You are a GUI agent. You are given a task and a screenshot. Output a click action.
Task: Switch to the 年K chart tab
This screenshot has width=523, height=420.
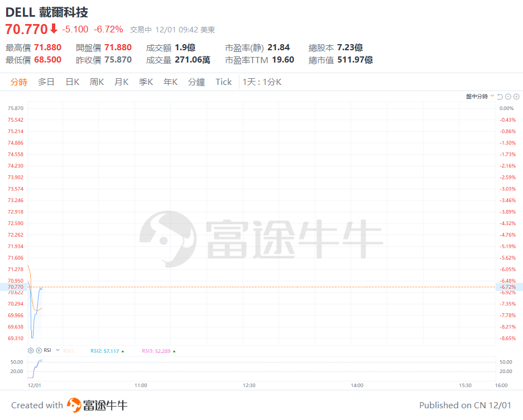[170, 82]
